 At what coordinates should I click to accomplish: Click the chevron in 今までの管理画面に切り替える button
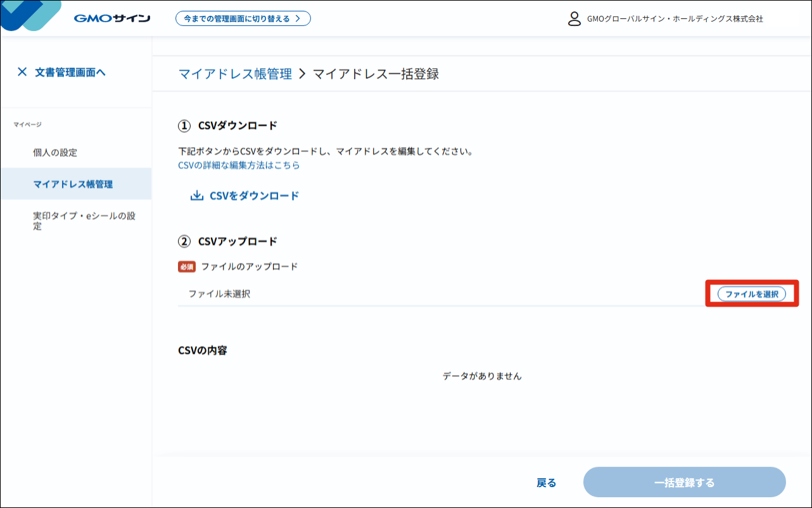[298, 18]
